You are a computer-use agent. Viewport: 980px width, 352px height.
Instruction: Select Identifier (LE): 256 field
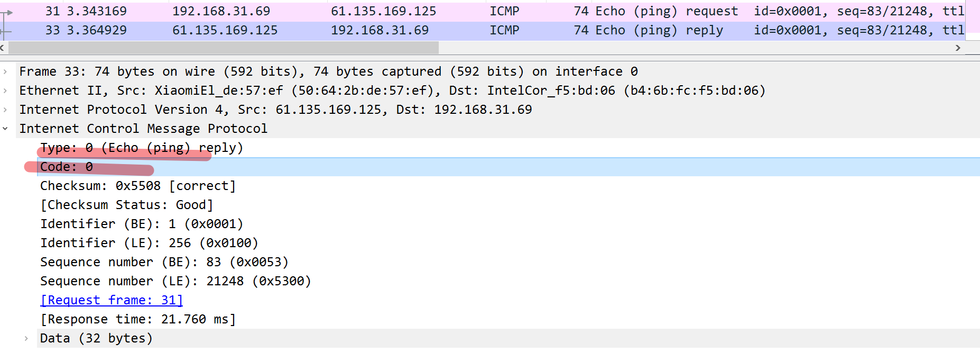tap(149, 243)
